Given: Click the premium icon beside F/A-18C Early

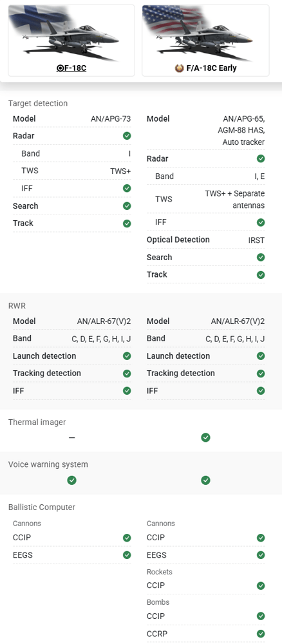Looking at the screenshot, I should (x=179, y=68).
